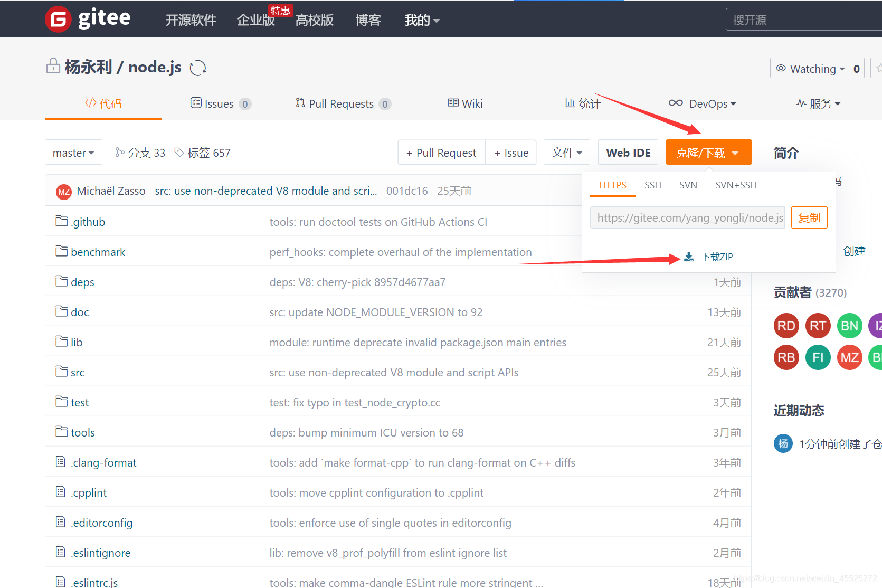Switch to the Issues tab

pyautogui.click(x=221, y=103)
